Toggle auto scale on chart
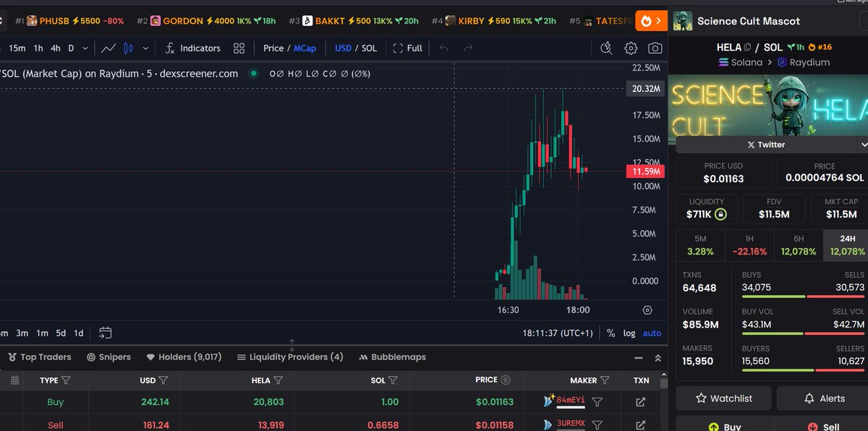This screenshot has height=431, width=868. 652,333
